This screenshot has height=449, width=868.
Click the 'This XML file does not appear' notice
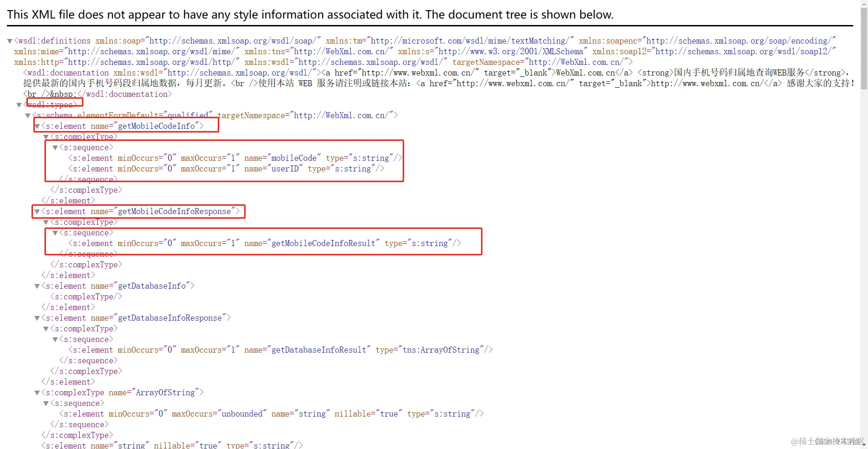[x=310, y=15]
